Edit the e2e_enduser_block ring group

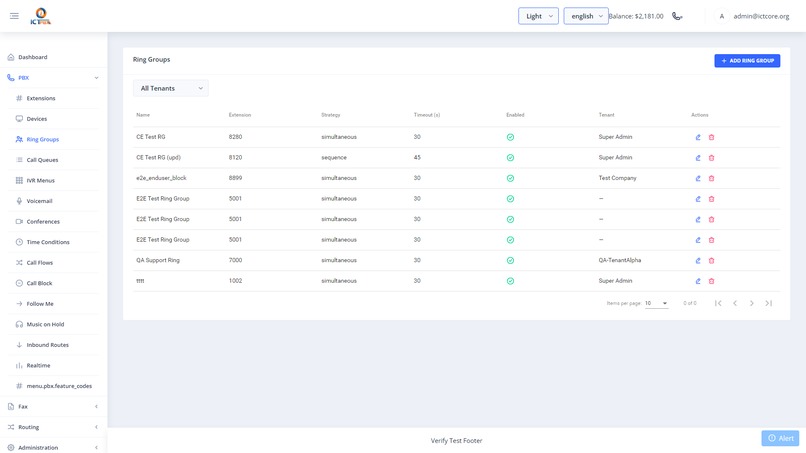(x=698, y=178)
